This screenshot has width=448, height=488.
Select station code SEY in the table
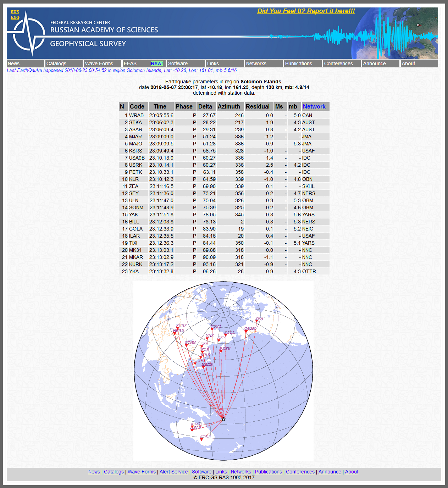[134, 193]
